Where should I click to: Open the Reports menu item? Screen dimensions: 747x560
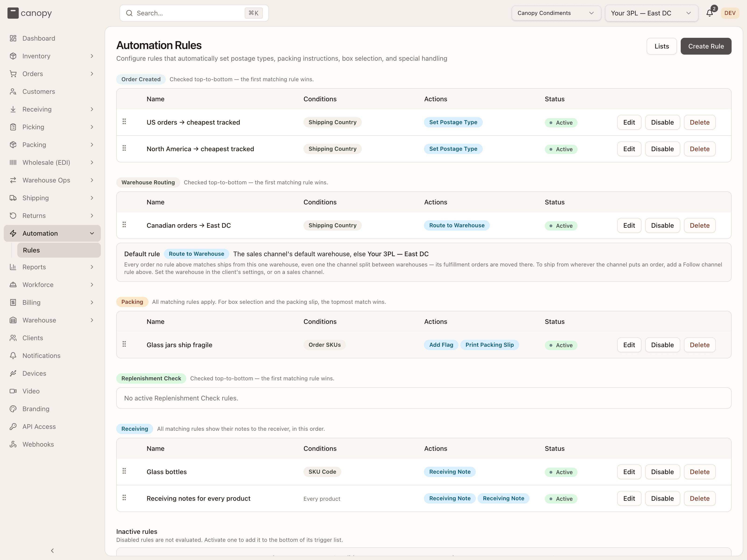52,267
